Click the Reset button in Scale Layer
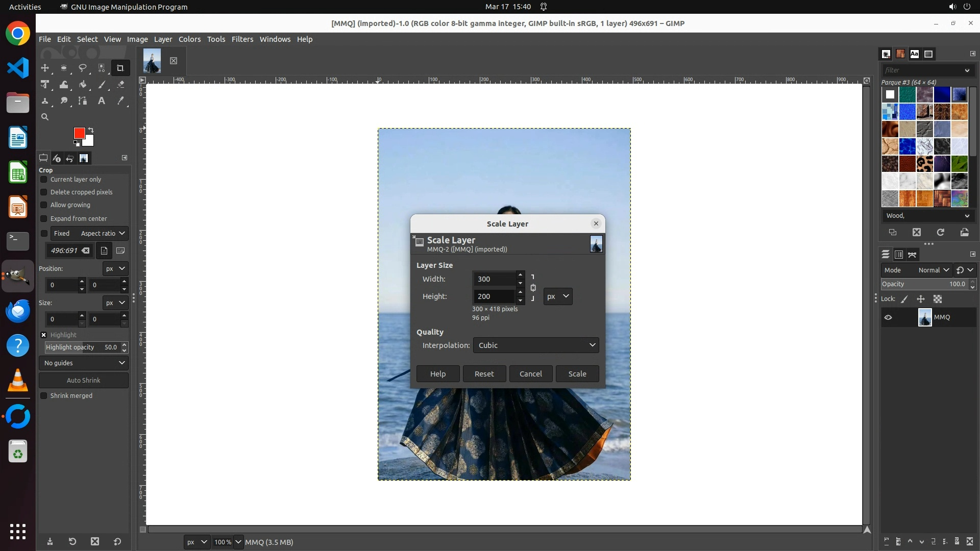 click(484, 374)
